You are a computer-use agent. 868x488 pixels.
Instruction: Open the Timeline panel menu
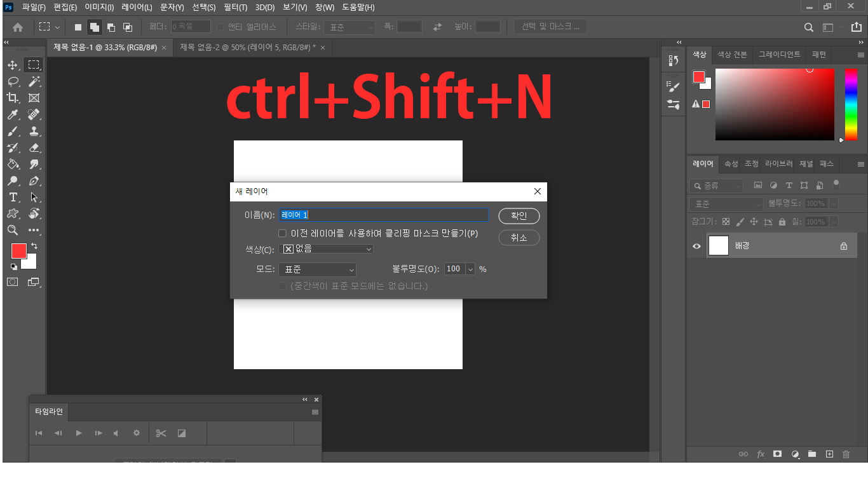point(315,412)
